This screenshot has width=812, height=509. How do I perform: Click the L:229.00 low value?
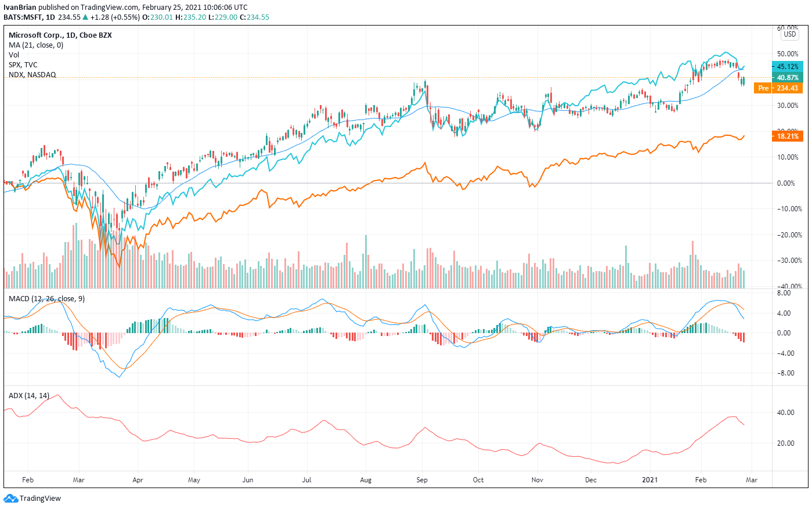pos(223,17)
